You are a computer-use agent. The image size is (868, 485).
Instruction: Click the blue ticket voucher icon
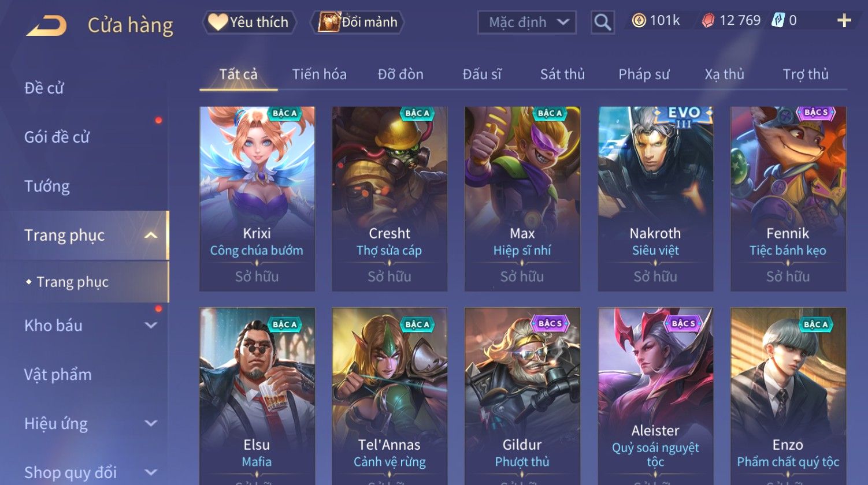point(778,21)
